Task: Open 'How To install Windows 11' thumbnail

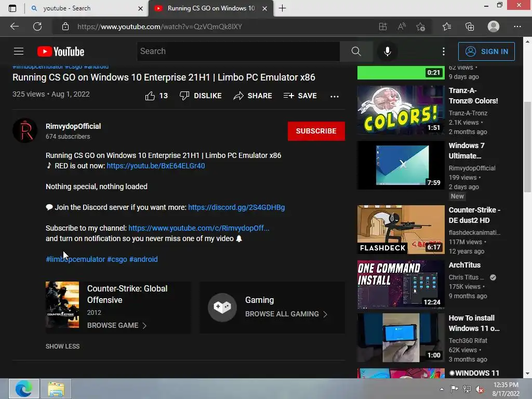Action: 401,338
